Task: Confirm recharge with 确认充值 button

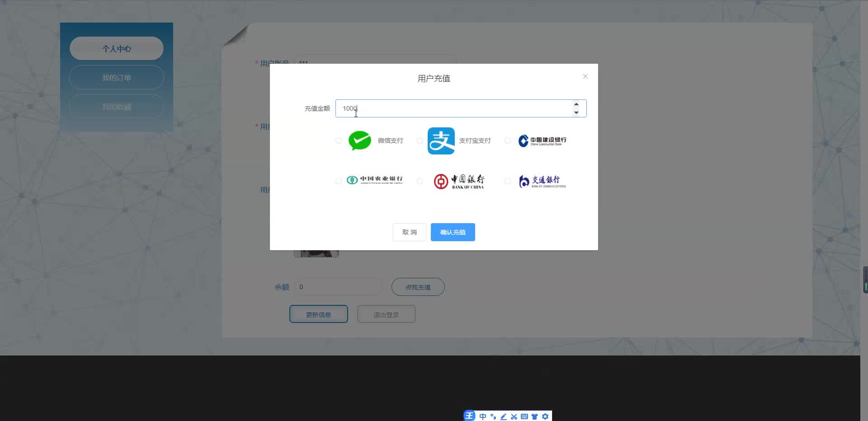Action: click(x=453, y=232)
